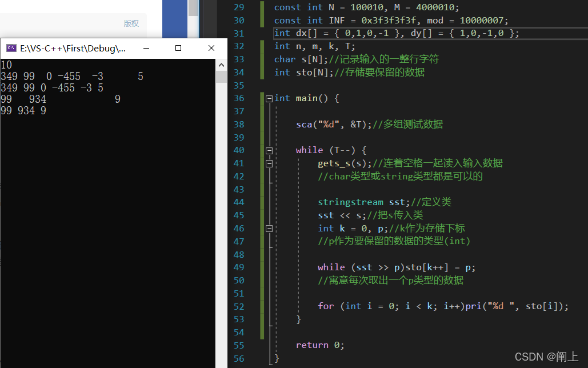This screenshot has height=368, width=588.
Task: Minimize the console window
Action: (x=146, y=48)
